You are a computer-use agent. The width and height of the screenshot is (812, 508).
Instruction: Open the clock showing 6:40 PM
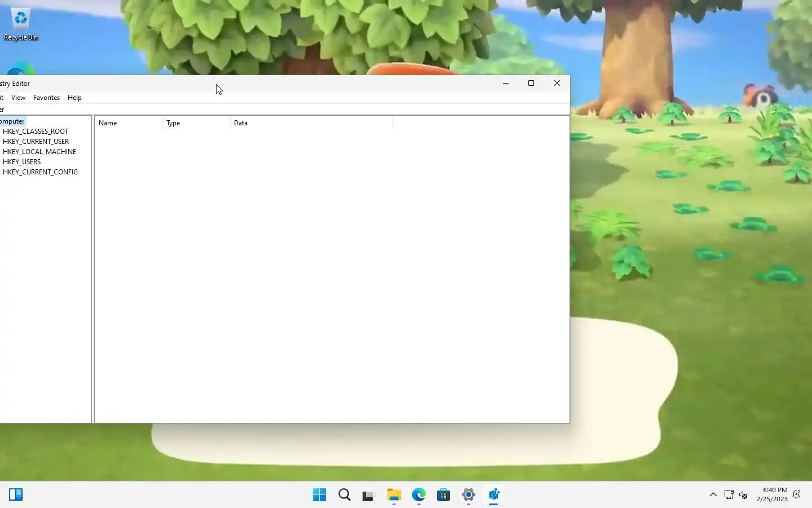click(771, 494)
